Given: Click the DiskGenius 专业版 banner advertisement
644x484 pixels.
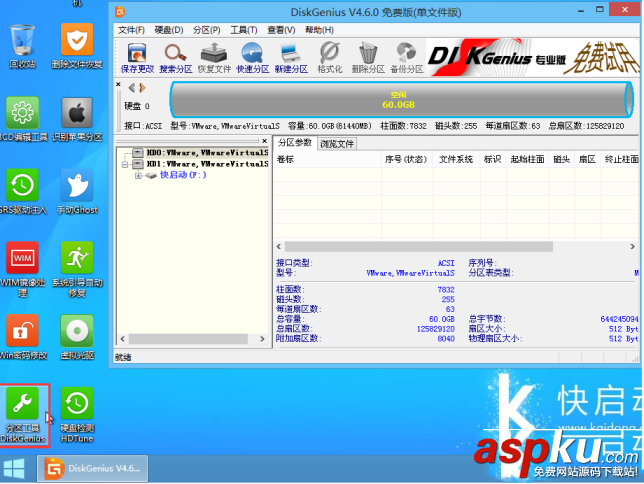Looking at the screenshot, I should [x=533, y=58].
